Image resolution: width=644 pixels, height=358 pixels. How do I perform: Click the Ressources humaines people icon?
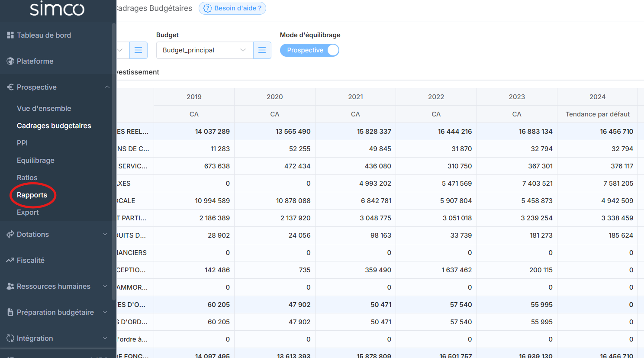[x=10, y=286]
